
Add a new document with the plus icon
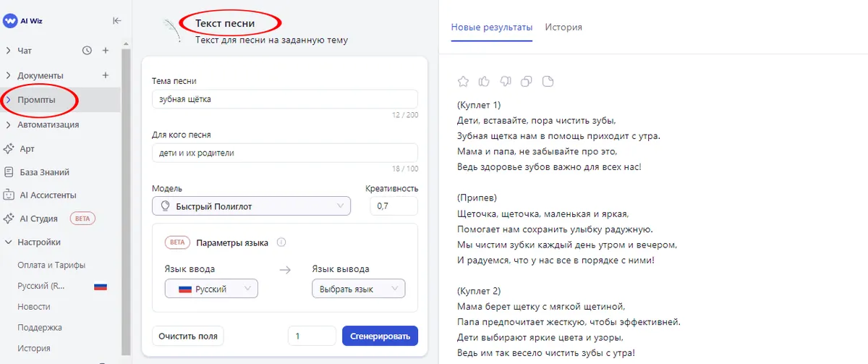click(106, 75)
